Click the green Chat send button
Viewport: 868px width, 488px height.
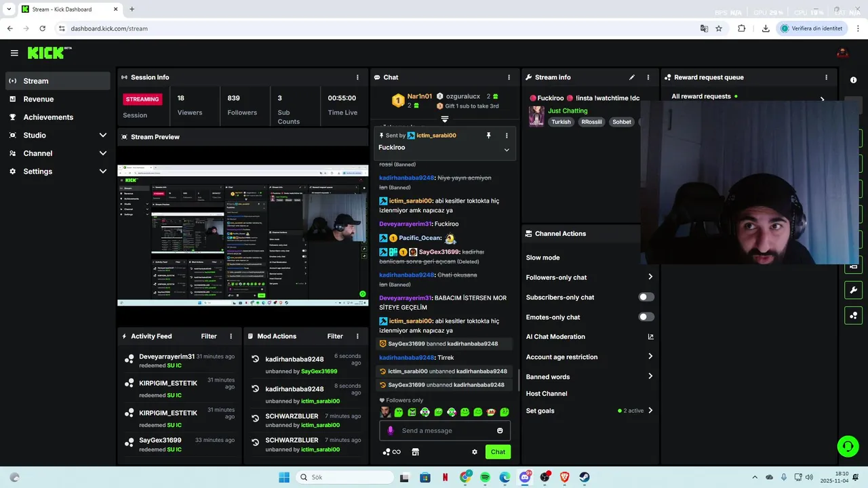coord(498,452)
